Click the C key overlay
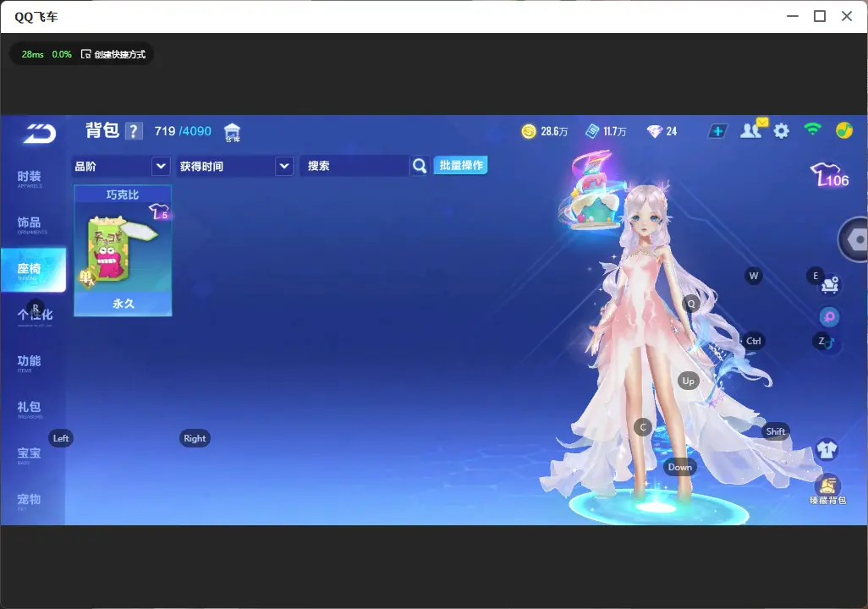The height and width of the screenshot is (609, 868). tap(643, 427)
